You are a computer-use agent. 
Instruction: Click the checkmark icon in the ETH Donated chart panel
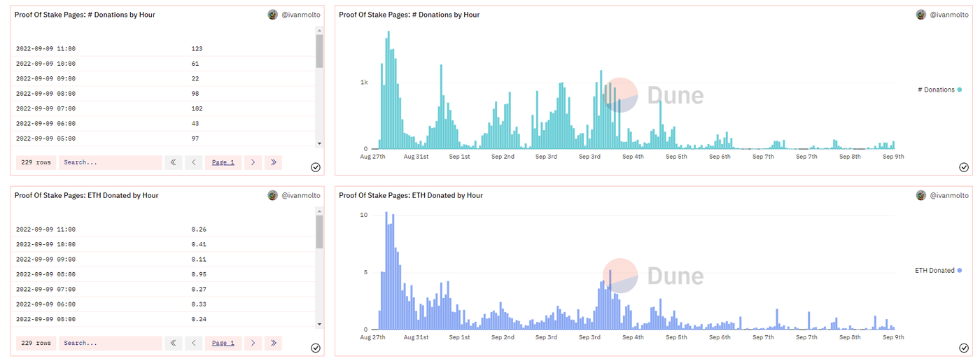point(964,348)
